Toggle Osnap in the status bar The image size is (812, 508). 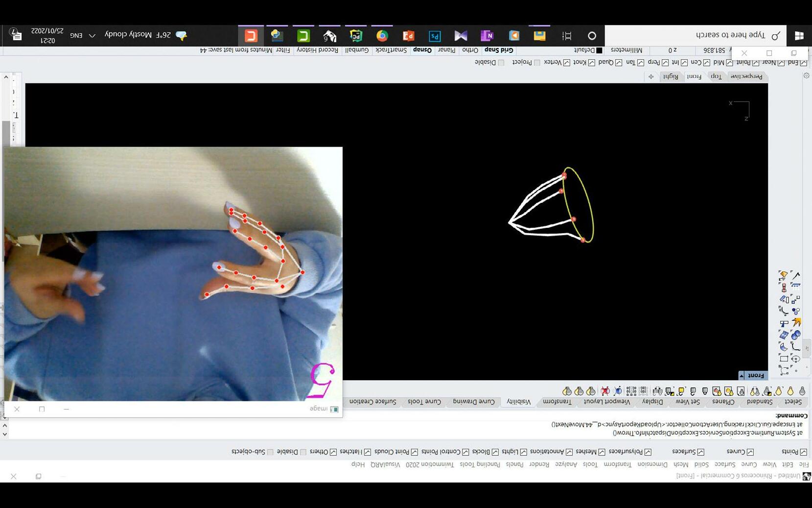422,50
